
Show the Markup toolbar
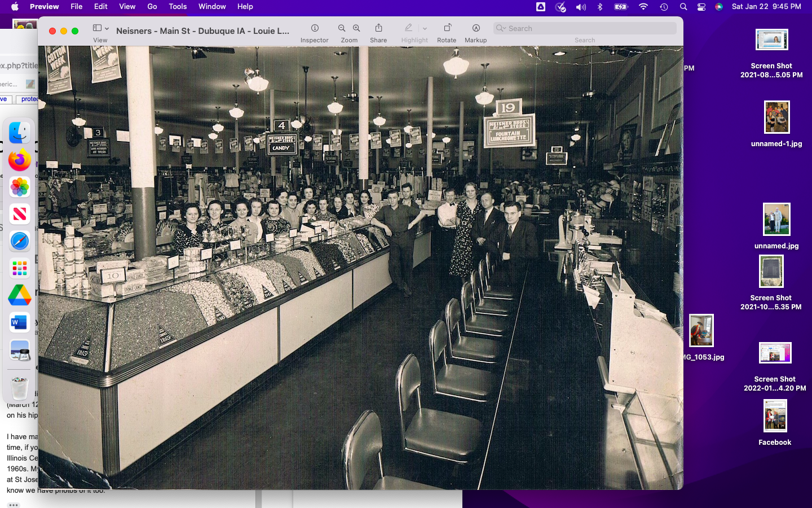tap(476, 28)
